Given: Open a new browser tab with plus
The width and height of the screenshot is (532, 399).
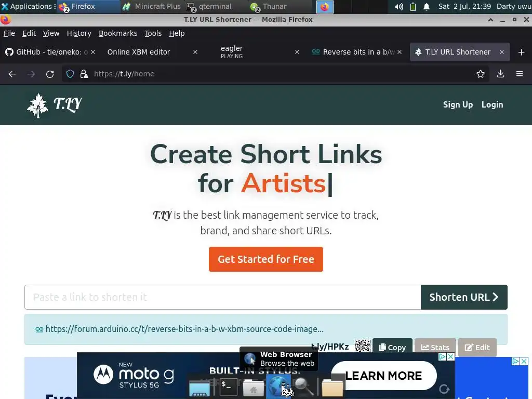Looking at the screenshot, I should pyautogui.click(x=521, y=52).
